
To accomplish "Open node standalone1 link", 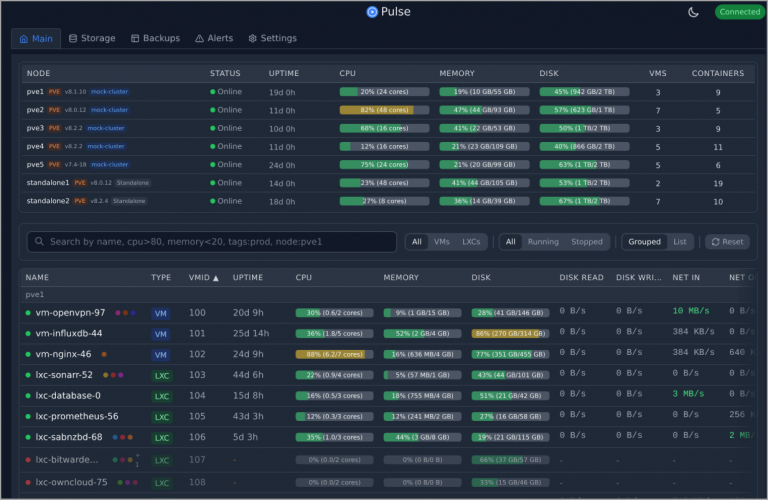I will tap(48, 183).
